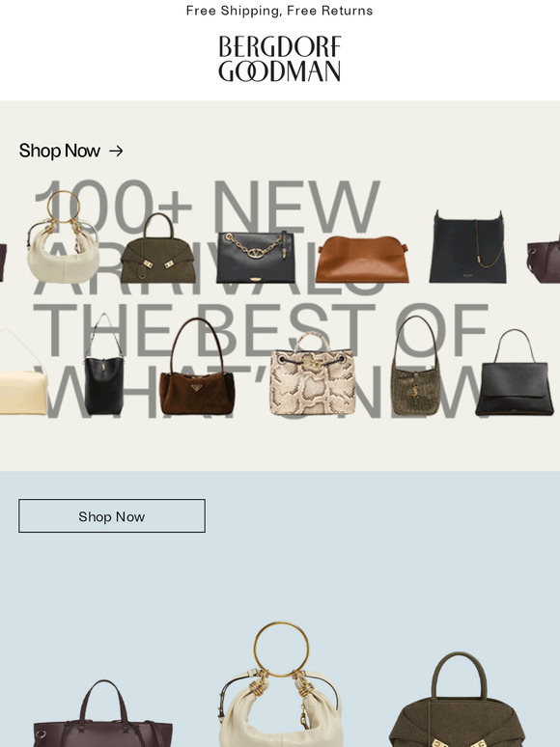Click the pale yellow bag at left edge
The height and width of the screenshot is (747, 560).
click(x=22, y=372)
